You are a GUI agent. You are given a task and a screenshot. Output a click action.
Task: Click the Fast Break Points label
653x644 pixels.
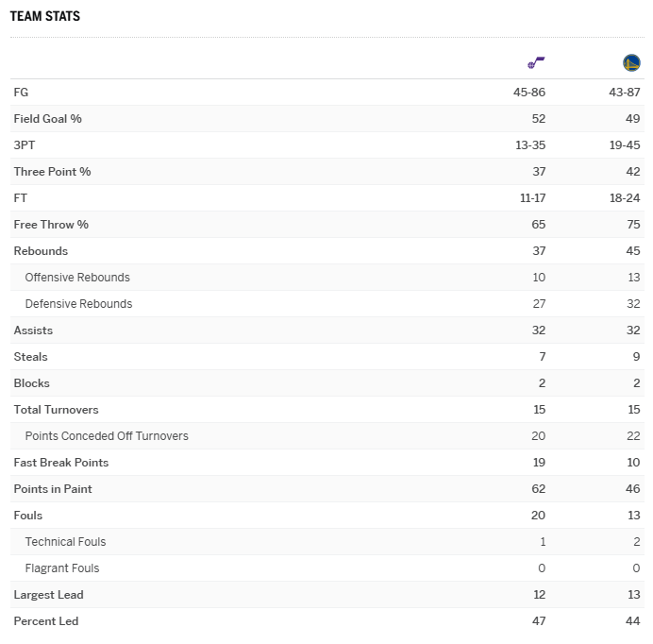tap(61, 463)
